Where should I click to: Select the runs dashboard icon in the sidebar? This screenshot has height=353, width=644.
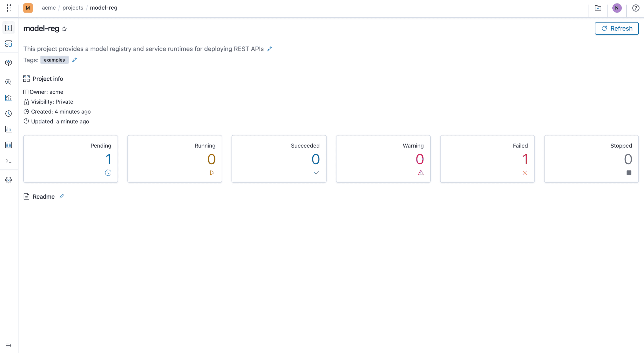point(9,44)
